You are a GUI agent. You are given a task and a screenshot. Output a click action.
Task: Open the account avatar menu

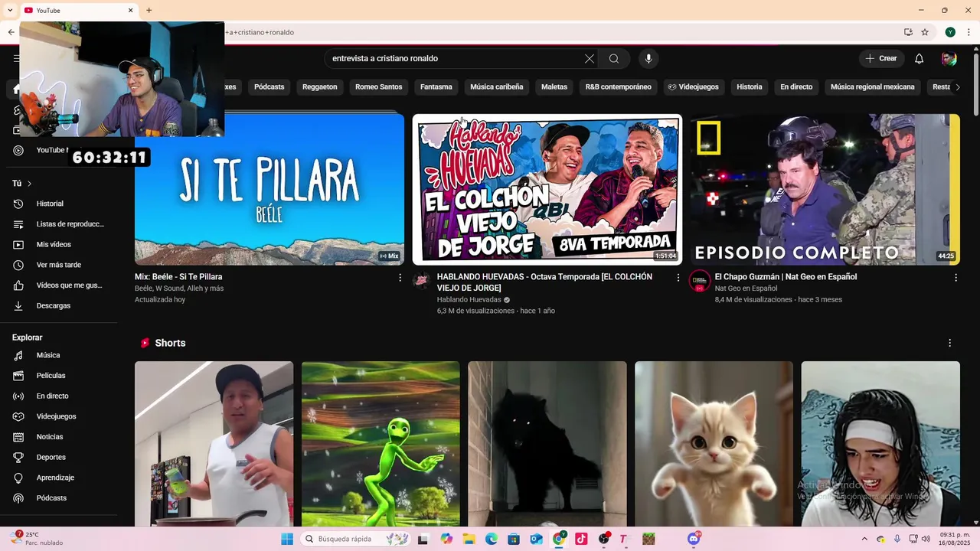(949, 59)
